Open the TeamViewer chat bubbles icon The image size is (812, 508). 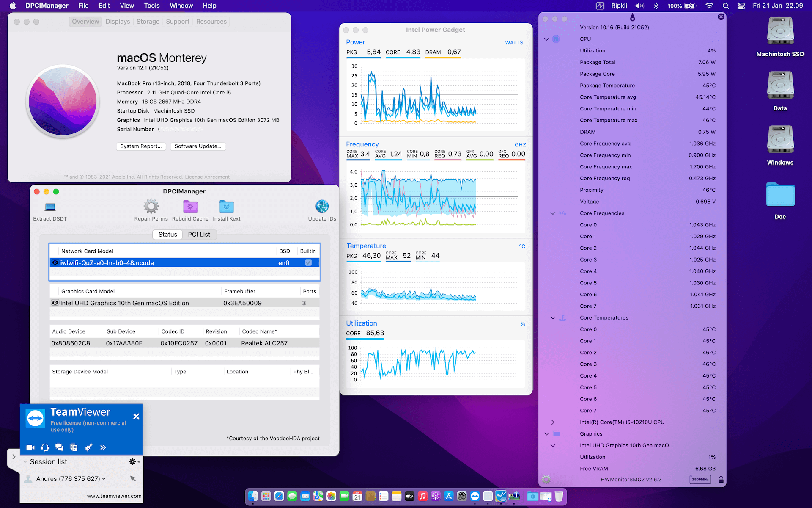coord(59,447)
